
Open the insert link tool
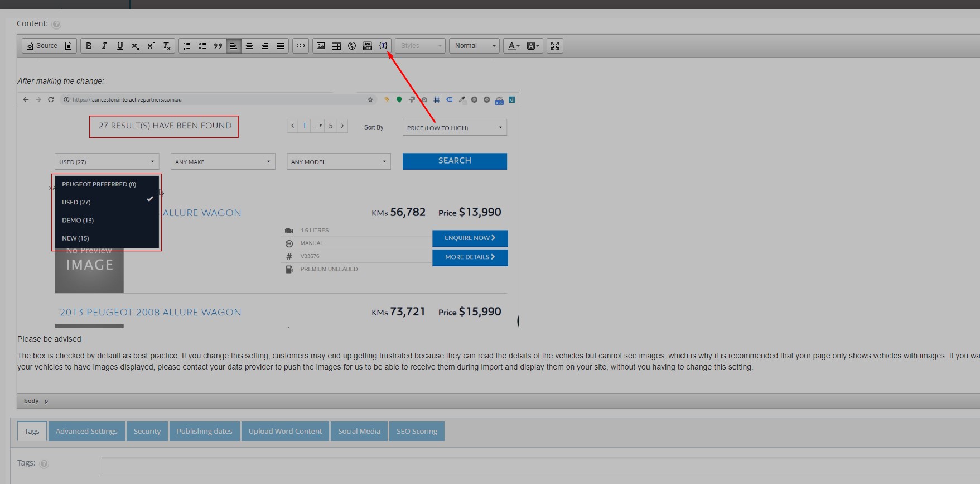[301, 46]
